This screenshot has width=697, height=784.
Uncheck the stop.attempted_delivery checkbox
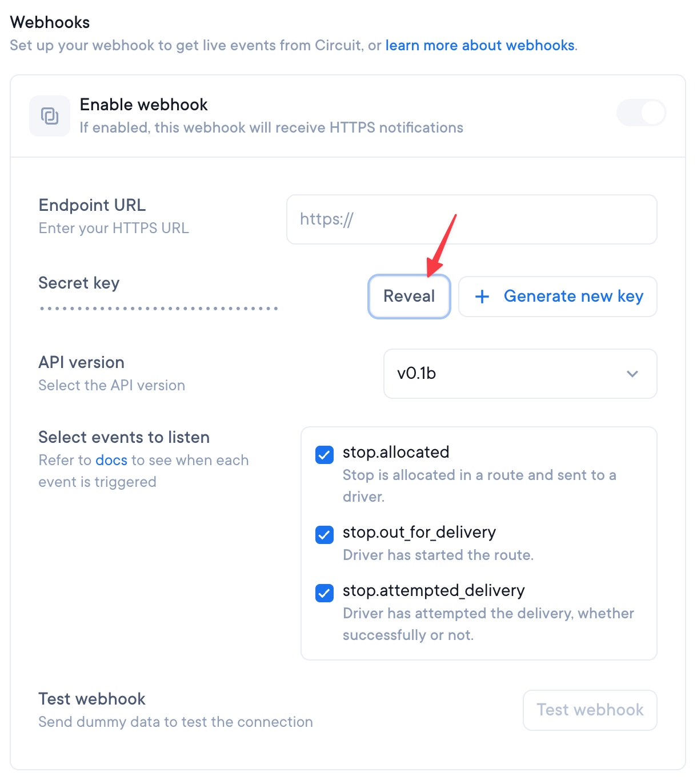(x=325, y=593)
